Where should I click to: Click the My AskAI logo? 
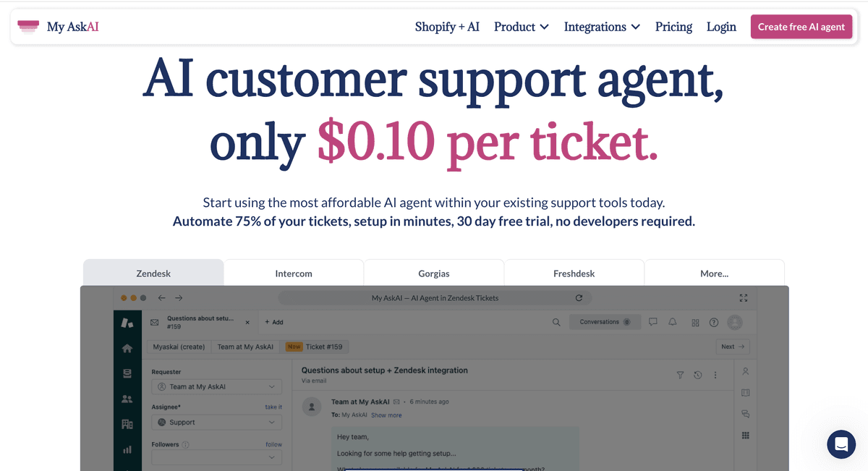(58, 27)
